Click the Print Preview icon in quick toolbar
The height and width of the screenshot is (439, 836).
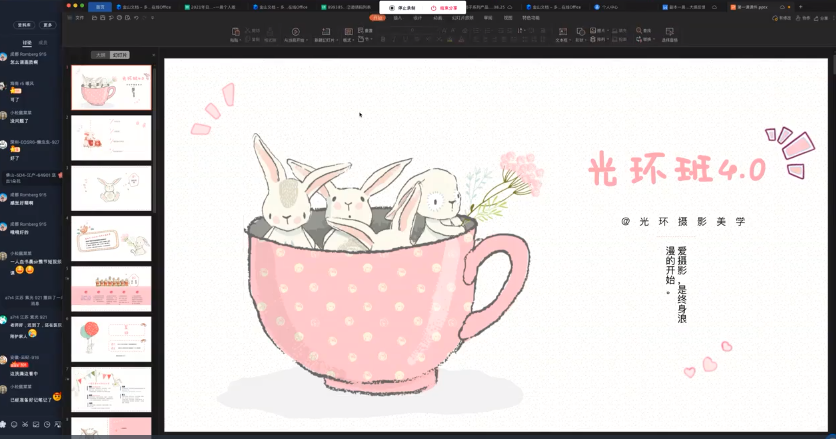pyautogui.click(x=127, y=18)
